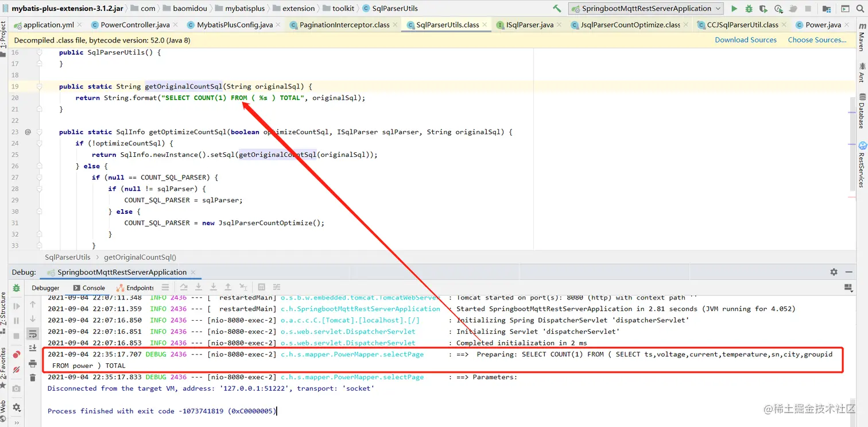This screenshot has height=427, width=868.
Task: Switch to the Debugger tab
Action: [x=45, y=287]
